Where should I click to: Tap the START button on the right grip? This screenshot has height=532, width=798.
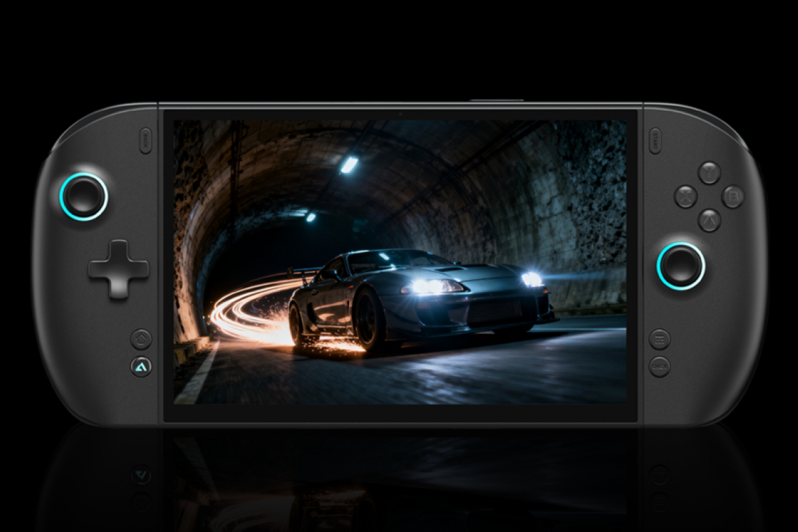point(655,140)
